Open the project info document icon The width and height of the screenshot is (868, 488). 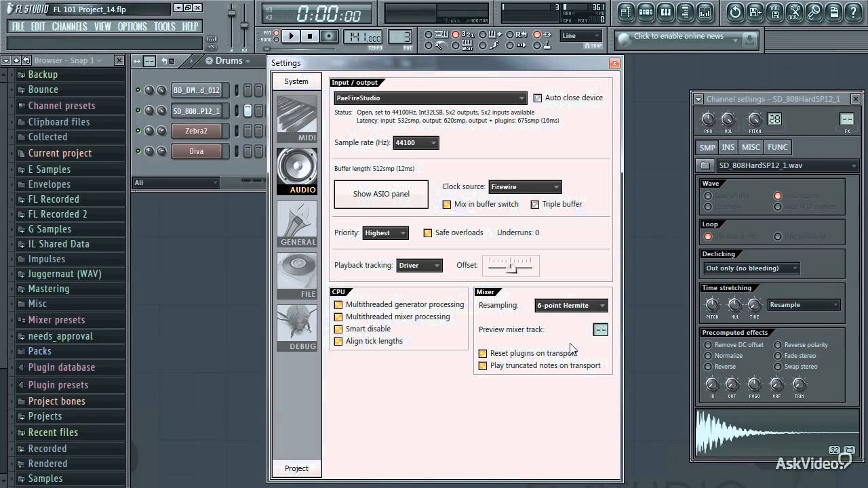tap(833, 12)
